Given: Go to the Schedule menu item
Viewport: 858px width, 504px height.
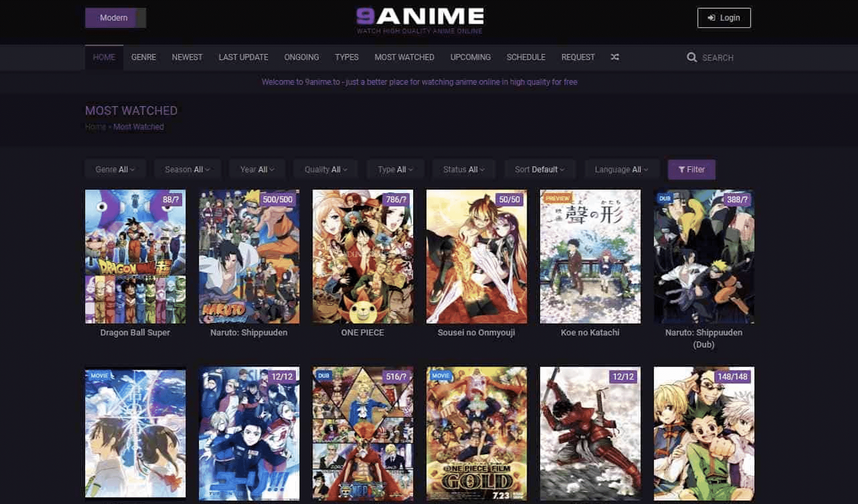Looking at the screenshot, I should pos(526,57).
